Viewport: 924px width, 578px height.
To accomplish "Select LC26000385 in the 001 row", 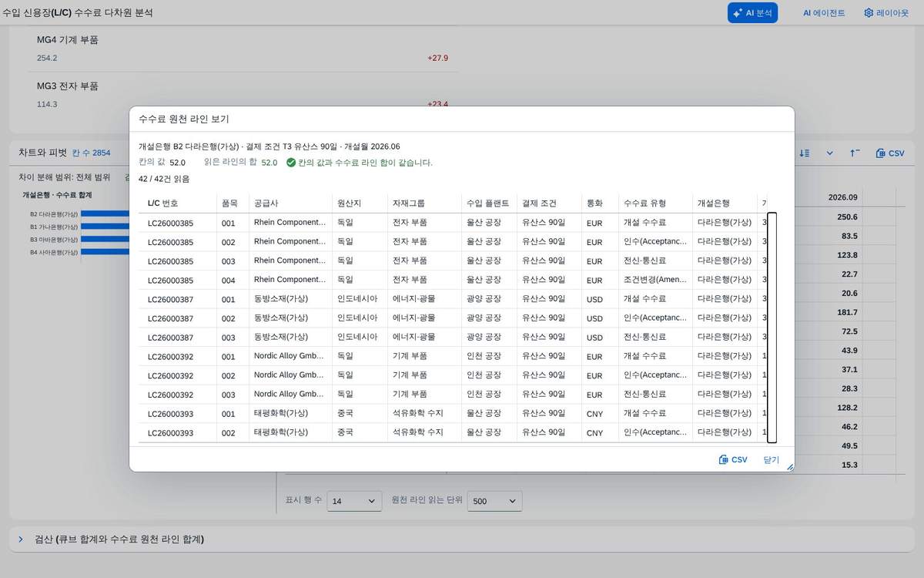I will click(x=170, y=223).
